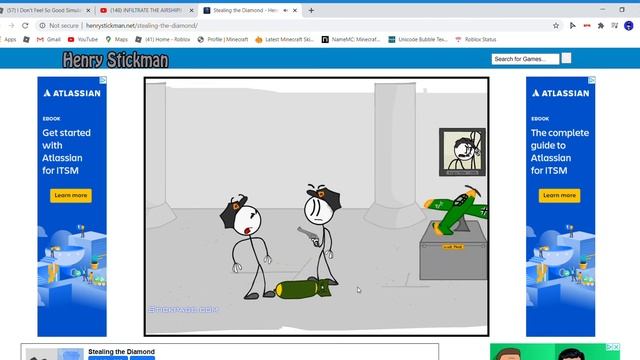The image size is (640, 360).
Task: Click the guard holding the revolver
Action: pos(322,235)
